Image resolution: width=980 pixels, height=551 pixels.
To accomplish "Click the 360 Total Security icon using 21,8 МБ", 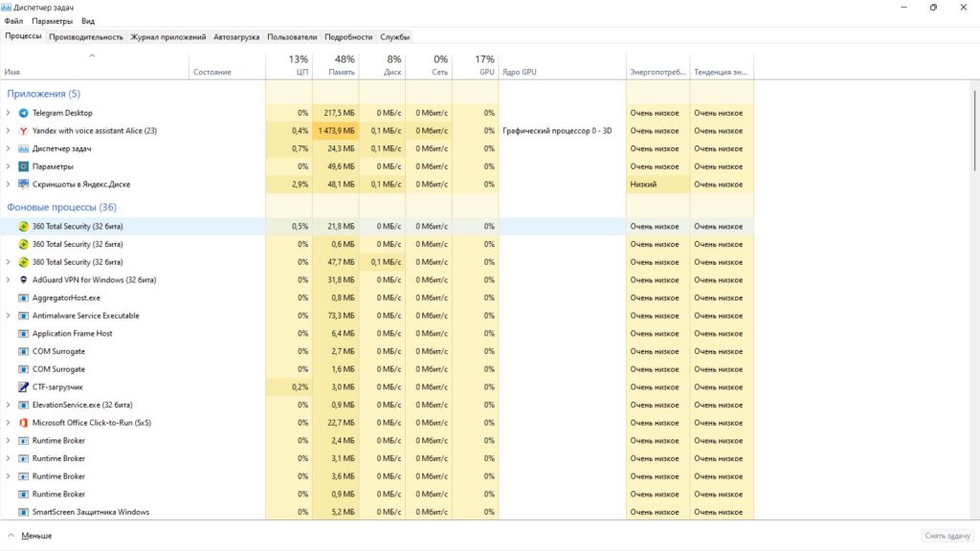I will 23,227.
